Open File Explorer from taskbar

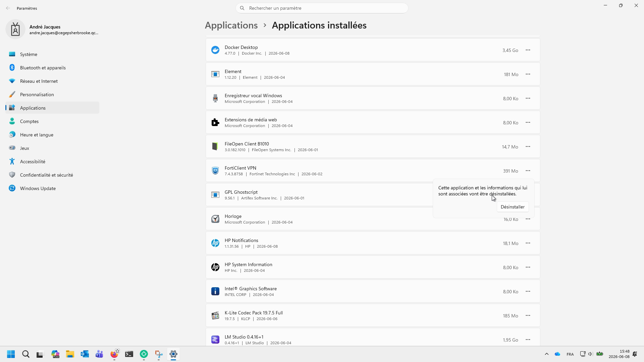70,354
